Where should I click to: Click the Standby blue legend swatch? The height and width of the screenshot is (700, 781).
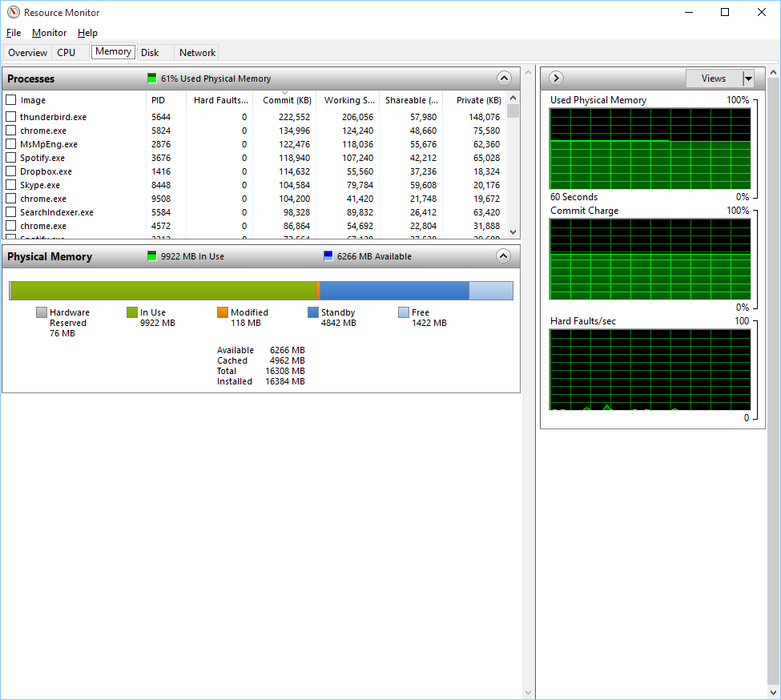(x=312, y=312)
